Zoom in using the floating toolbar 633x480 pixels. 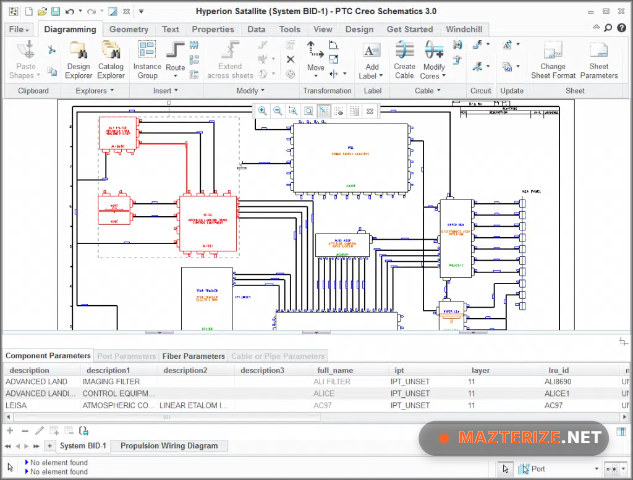pos(262,111)
